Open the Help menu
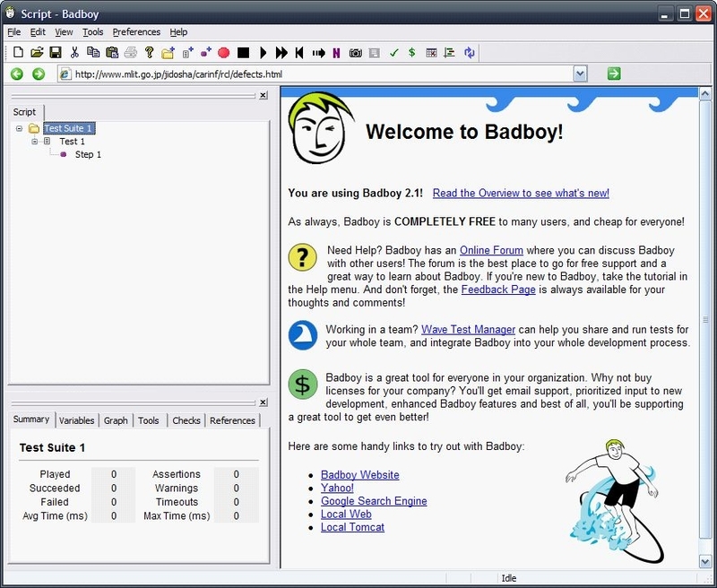 [x=178, y=32]
